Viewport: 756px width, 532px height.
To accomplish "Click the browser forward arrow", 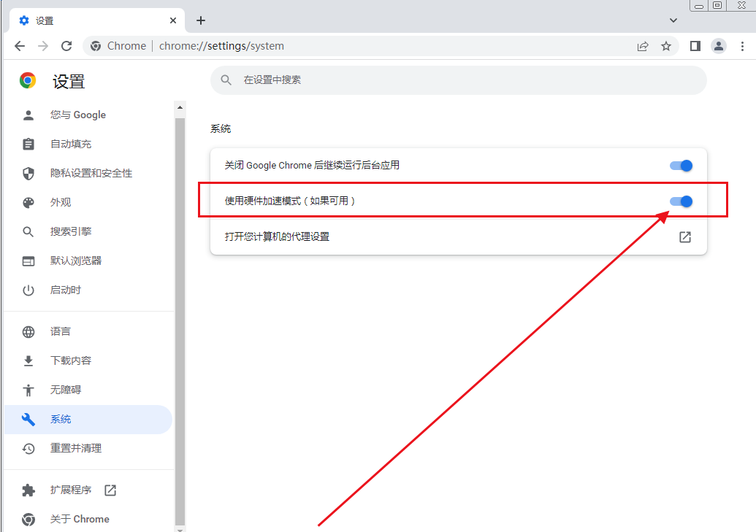I will [x=43, y=46].
